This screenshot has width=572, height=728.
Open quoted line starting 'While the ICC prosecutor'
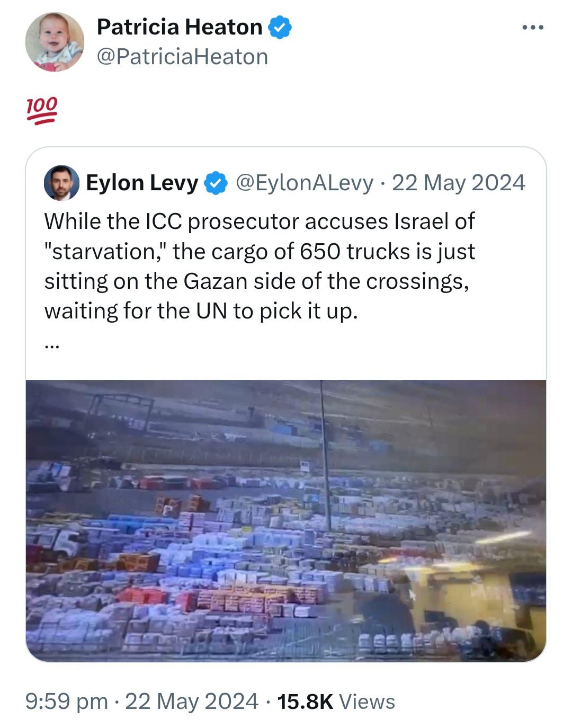tap(260, 221)
